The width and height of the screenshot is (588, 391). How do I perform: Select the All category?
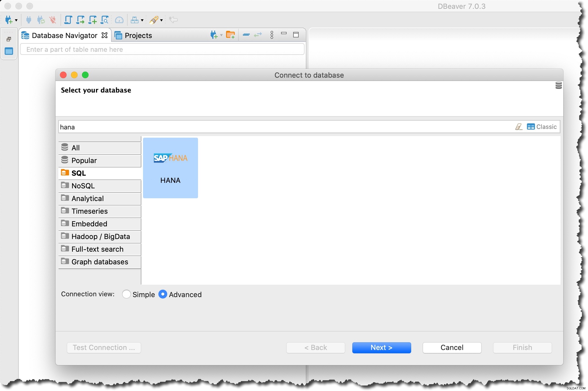(100, 148)
